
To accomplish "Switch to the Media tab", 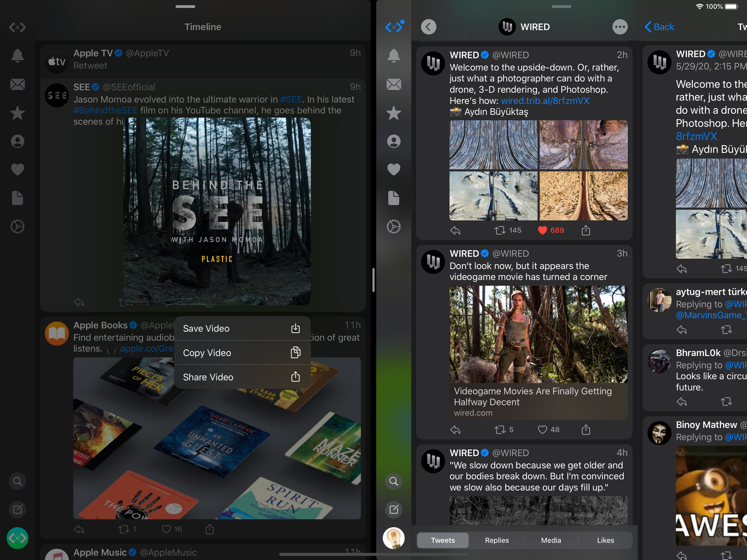I will [551, 540].
